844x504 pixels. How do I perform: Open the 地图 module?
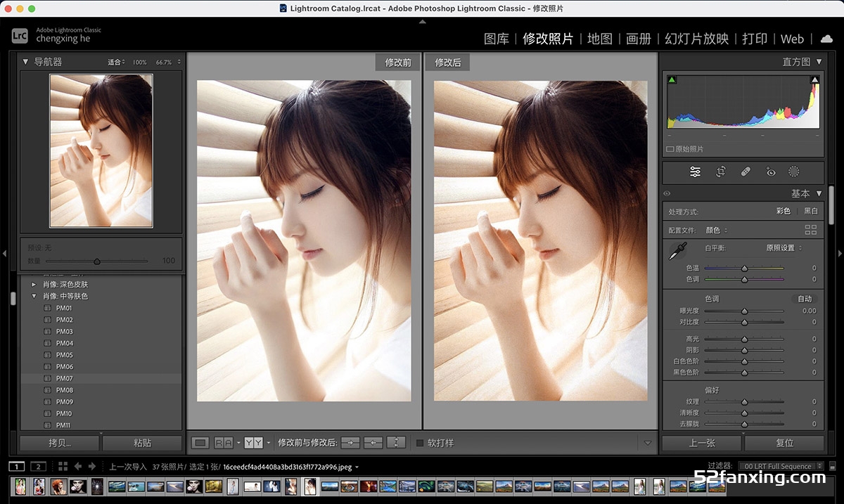(x=600, y=39)
